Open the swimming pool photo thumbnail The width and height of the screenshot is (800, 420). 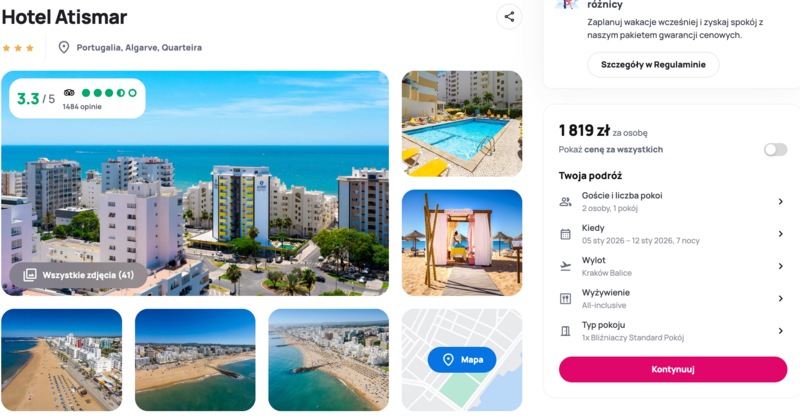click(462, 123)
